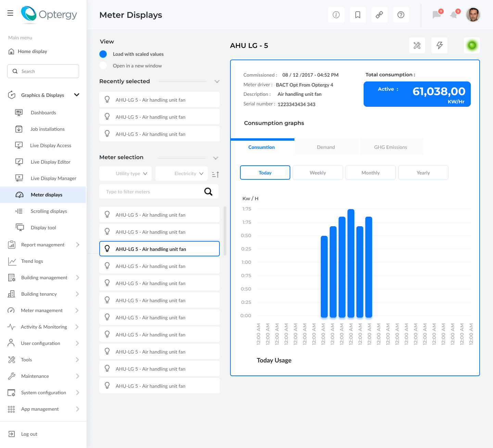The width and height of the screenshot is (493, 448).
Task: Select the Monthly range button
Action: [370, 172]
